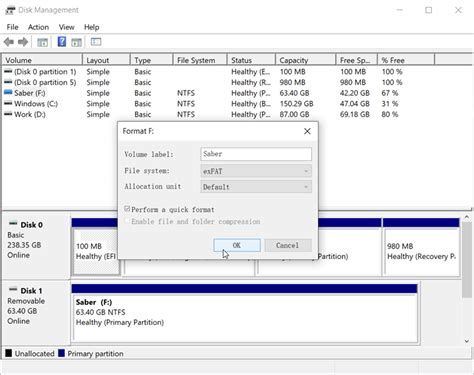This screenshot has height=375, width=474.
Task: Maximize the Disk Management window
Action: pos(429,10)
